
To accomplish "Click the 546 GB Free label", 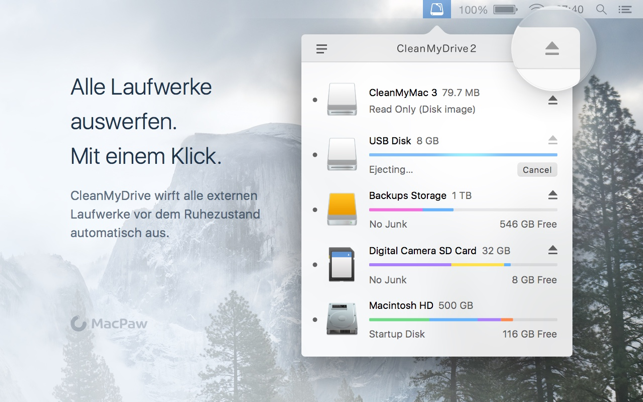I will click(528, 224).
